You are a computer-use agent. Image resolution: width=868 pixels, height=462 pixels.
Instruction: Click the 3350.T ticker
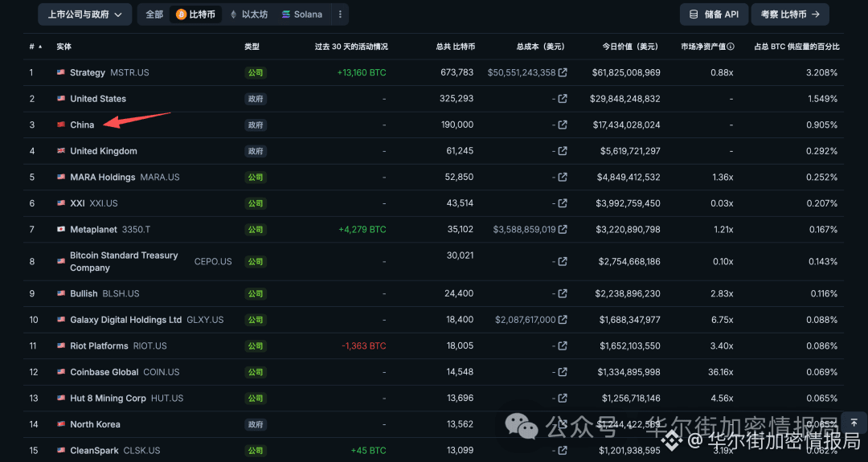point(136,229)
